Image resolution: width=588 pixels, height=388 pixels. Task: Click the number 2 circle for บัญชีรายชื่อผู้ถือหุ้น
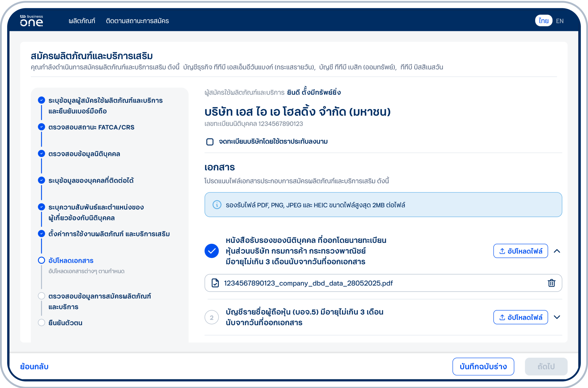[212, 317]
